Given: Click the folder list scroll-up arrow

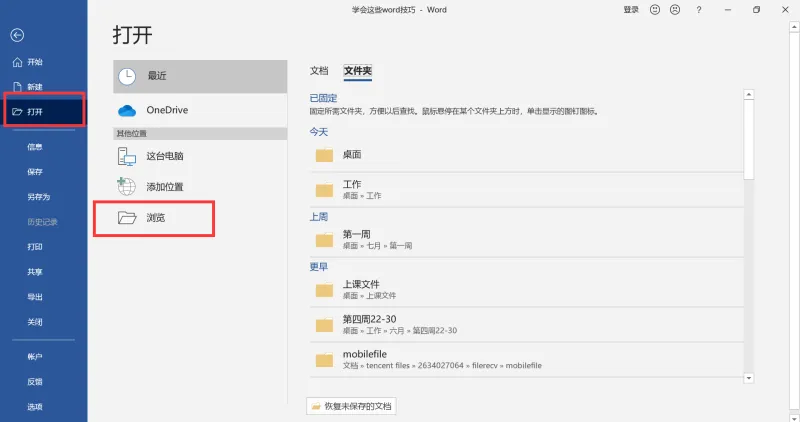Looking at the screenshot, I should (x=748, y=94).
